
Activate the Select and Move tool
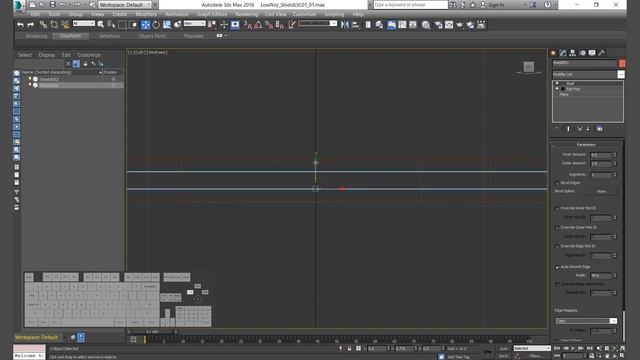tap(145, 25)
